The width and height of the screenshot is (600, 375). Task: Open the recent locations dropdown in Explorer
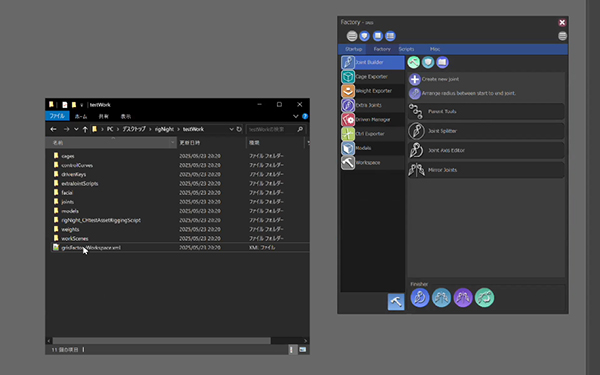pyautogui.click(x=76, y=129)
